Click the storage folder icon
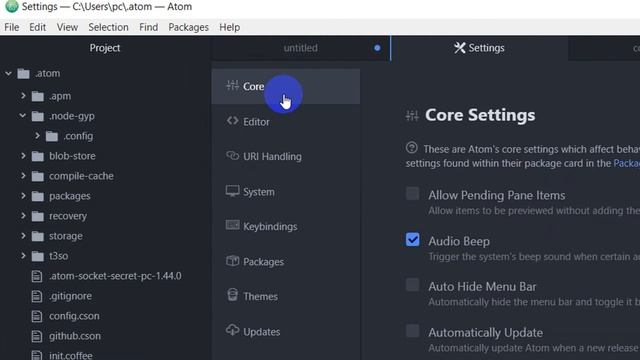The image size is (640, 360). (38, 236)
